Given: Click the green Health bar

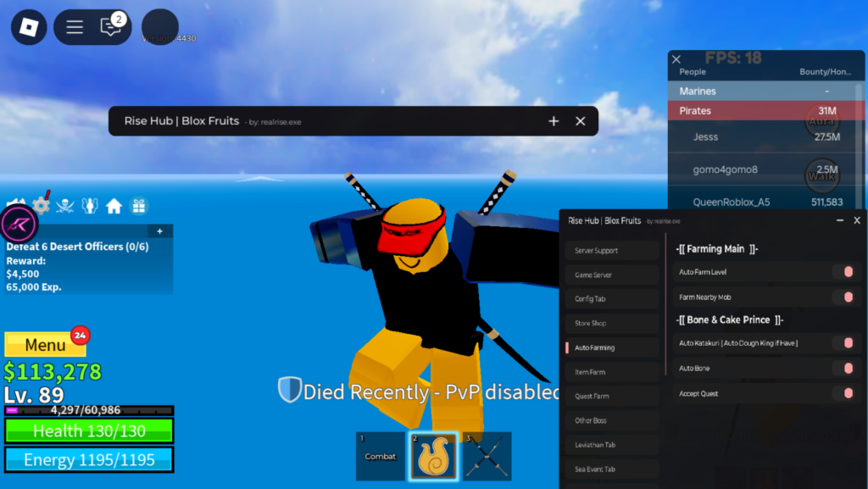Looking at the screenshot, I should (89, 431).
